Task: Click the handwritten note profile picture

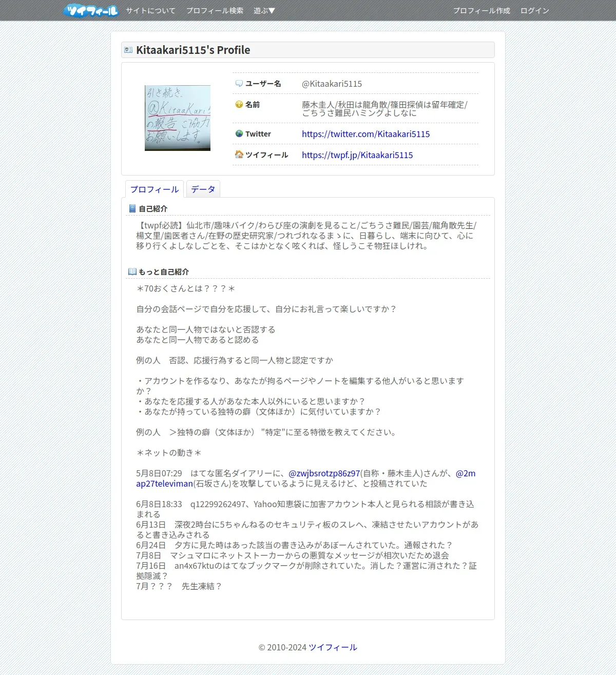Action: coord(178,118)
